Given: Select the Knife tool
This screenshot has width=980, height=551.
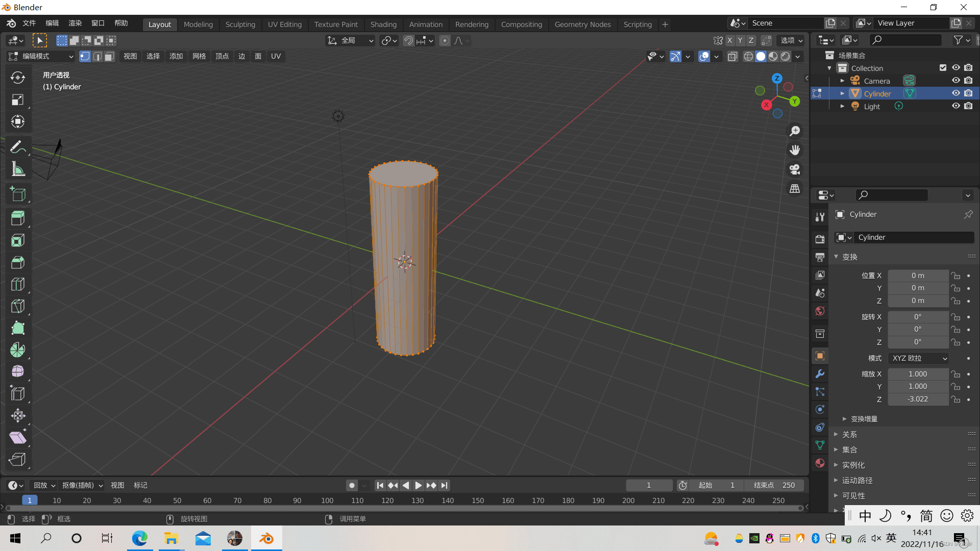Looking at the screenshot, I should click(18, 306).
